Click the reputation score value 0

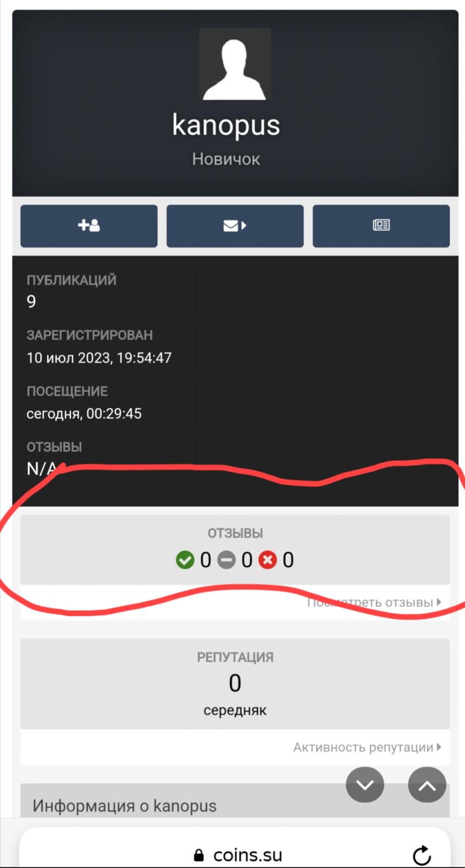pos(235,683)
